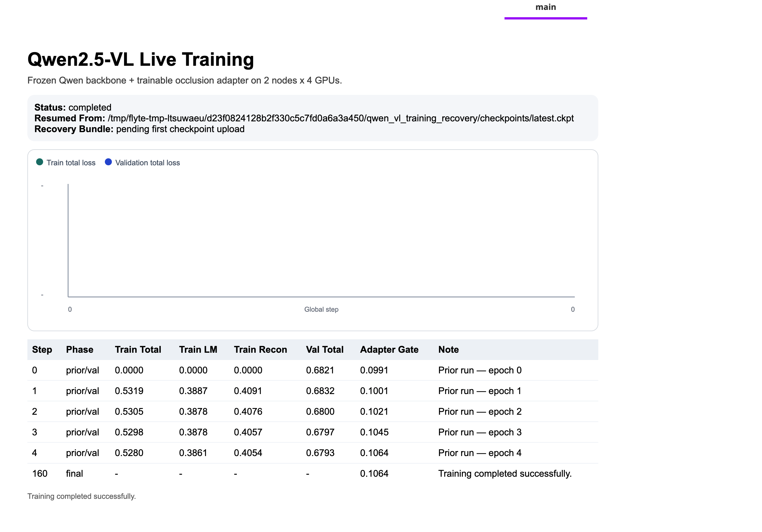The width and height of the screenshot is (762, 532).
Task: Click the Val Total column header
Action: (324, 350)
